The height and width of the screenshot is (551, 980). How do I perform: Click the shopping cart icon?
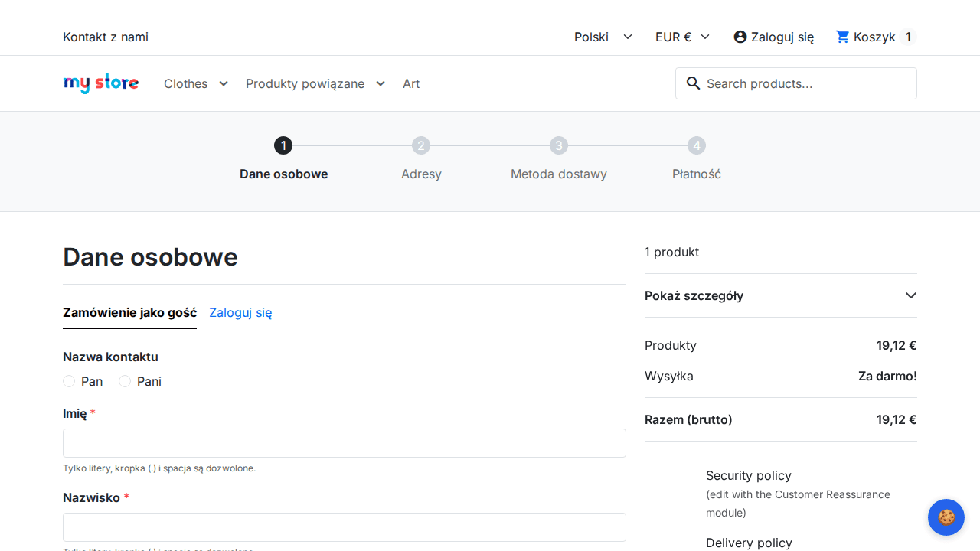point(843,37)
